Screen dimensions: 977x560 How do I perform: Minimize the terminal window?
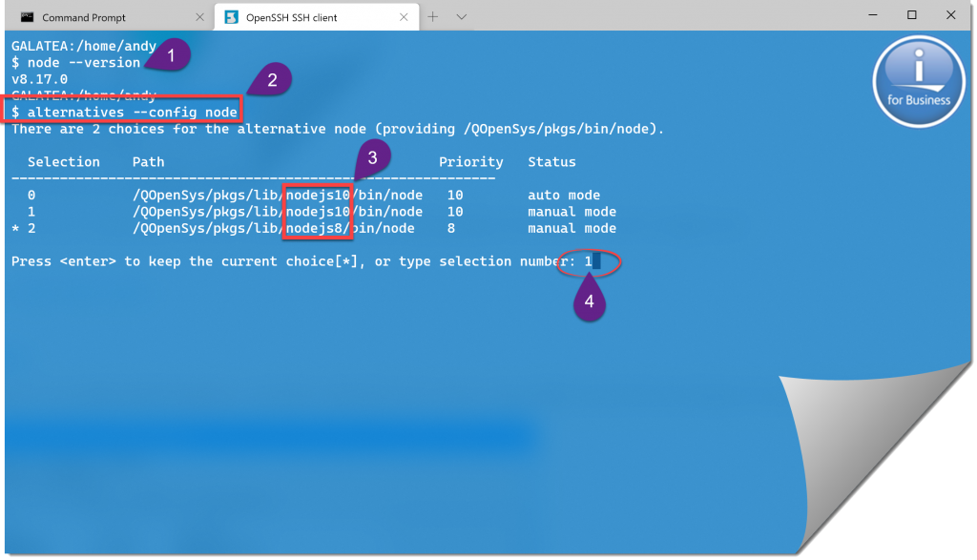click(875, 15)
